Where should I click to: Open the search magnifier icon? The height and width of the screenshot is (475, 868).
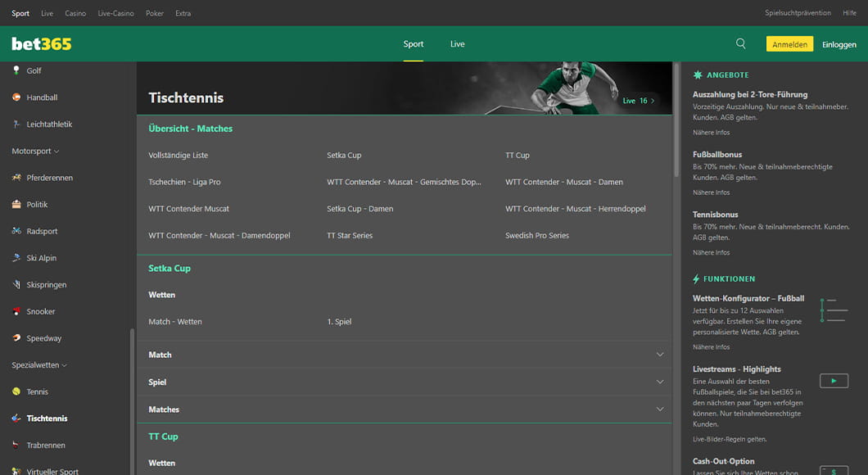[741, 43]
